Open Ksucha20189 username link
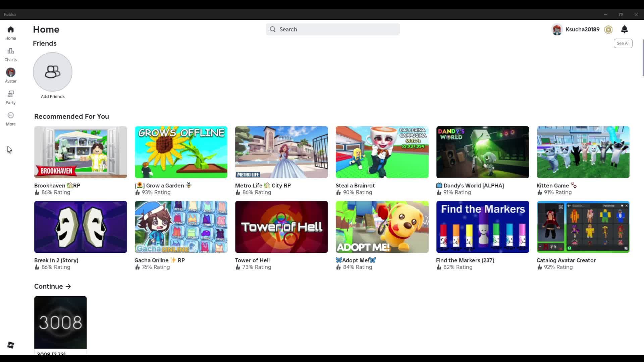Viewport: 644px width, 362px height. (582, 29)
